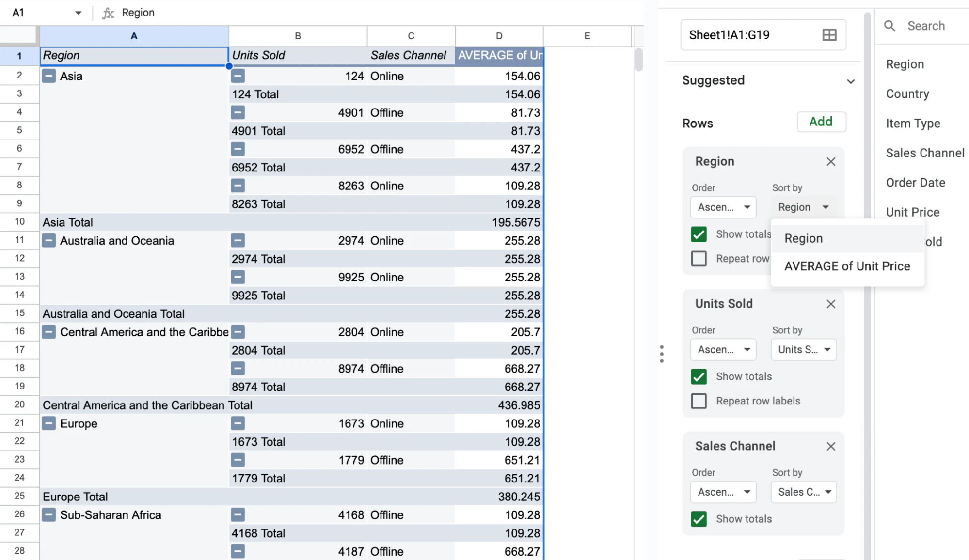Collapse the Sub-Saharan Africa group

pyautogui.click(x=48, y=515)
